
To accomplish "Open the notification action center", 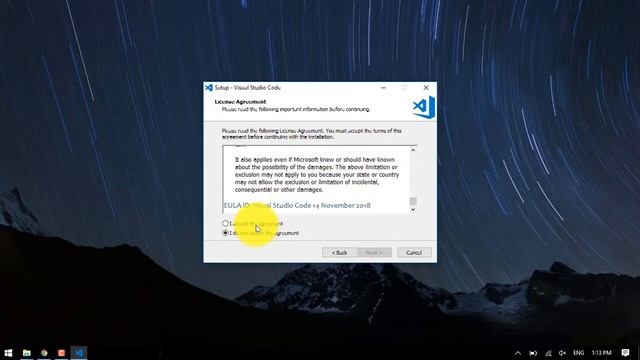I will (625, 353).
